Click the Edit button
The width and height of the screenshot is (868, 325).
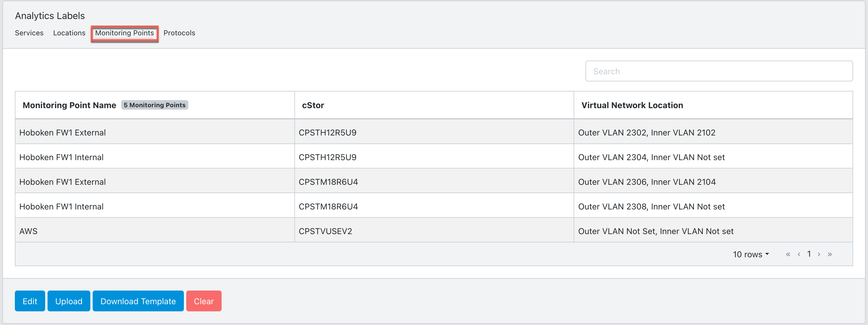(30, 301)
